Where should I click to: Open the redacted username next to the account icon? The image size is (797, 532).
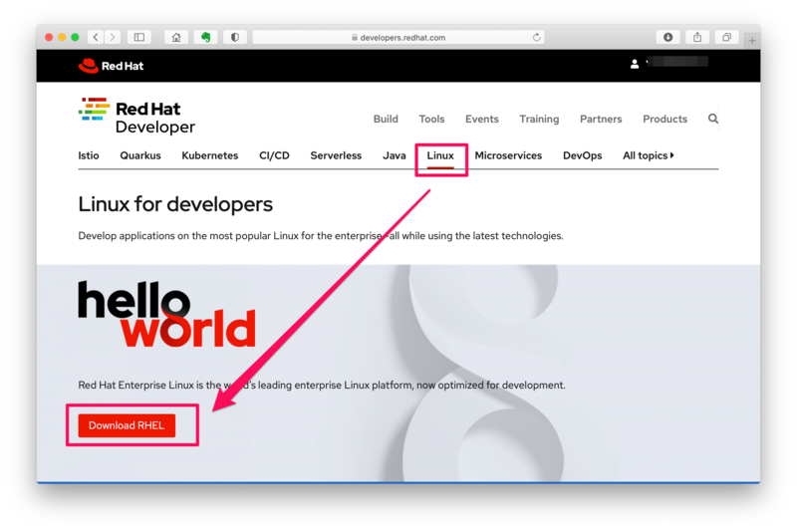tap(678, 62)
